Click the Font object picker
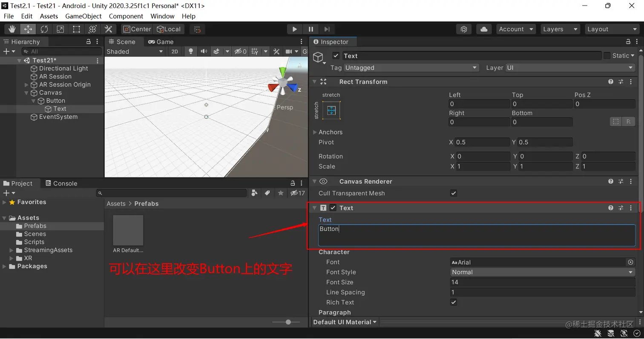The height and width of the screenshot is (339, 644). point(630,262)
